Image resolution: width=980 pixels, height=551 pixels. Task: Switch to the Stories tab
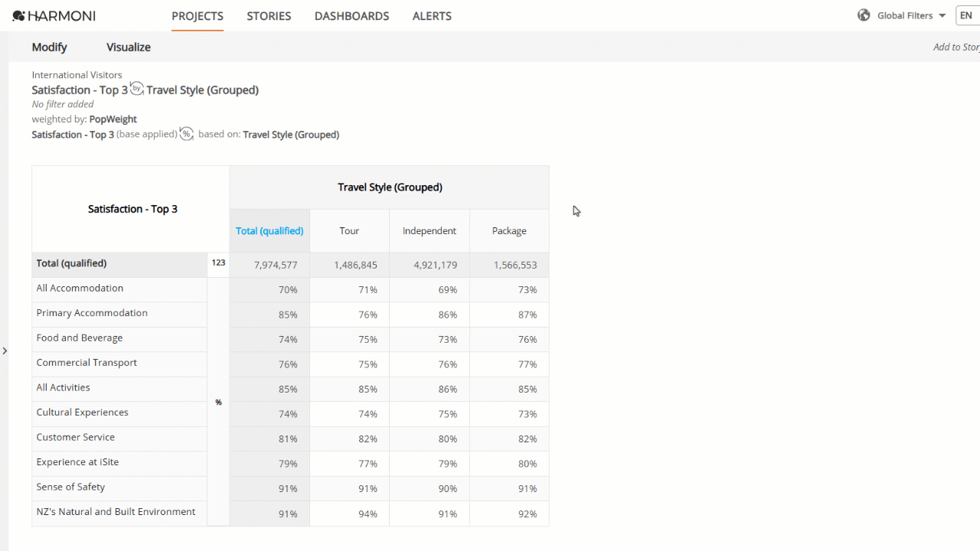coord(269,16)
